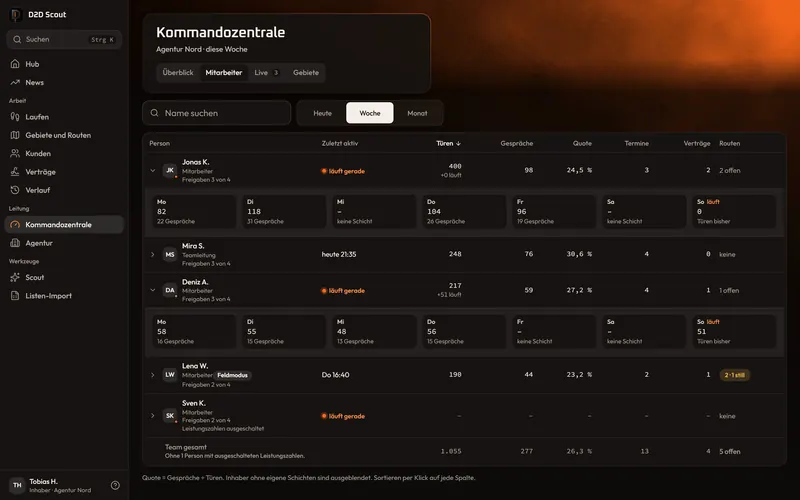Screen dimensions: 800x500
Task: Click the help question mark icon
Action: [115, 485]
